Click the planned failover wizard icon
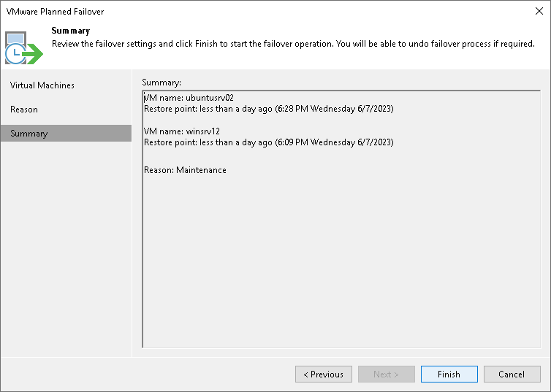 pos(24,48)
